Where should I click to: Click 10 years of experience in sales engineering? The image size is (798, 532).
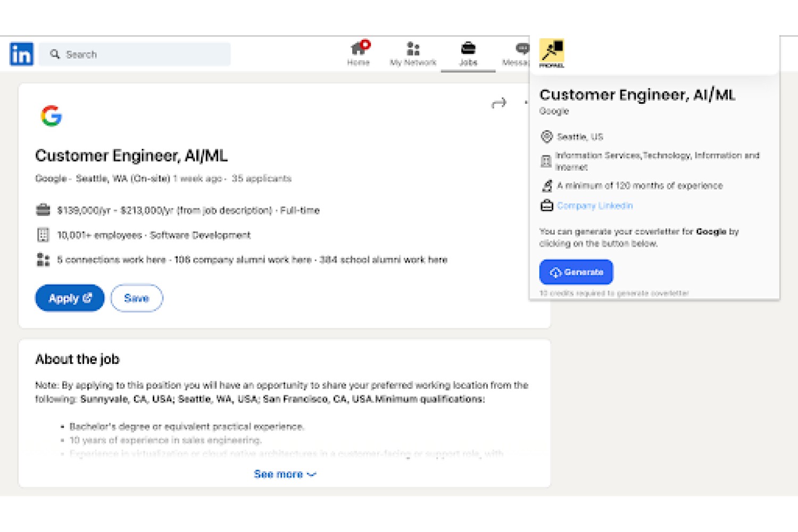(x=165, y=440)
